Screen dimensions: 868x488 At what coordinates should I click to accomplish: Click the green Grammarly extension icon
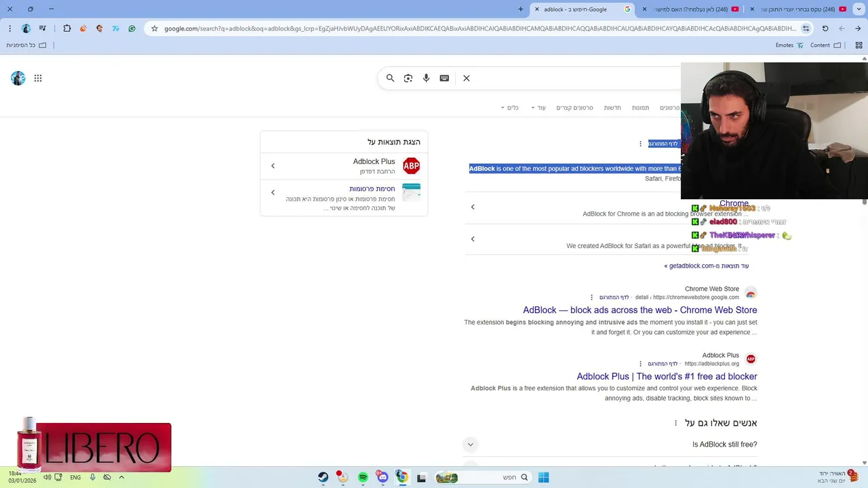click(x=132, y=28)
